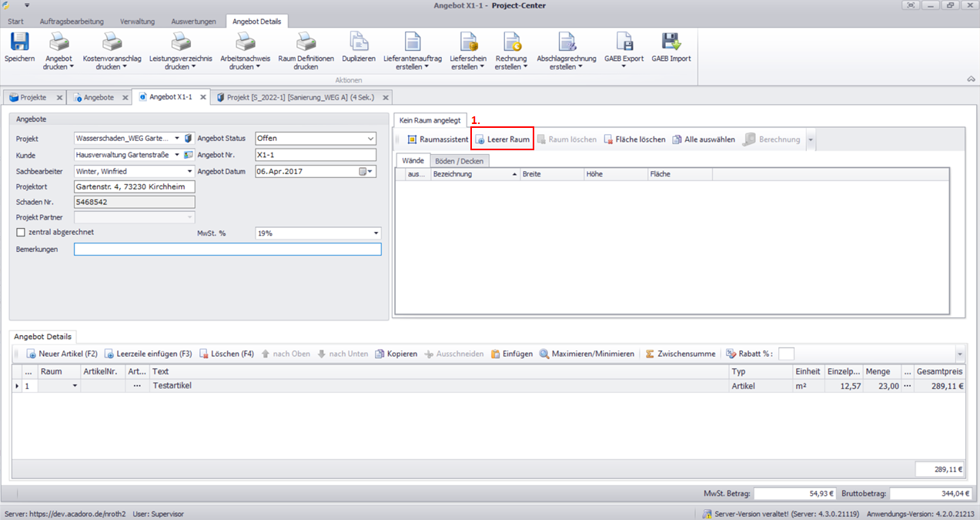Open the Raumassistent tool
Viewport: 980px width, 520px height.
(x=436, y=139)
